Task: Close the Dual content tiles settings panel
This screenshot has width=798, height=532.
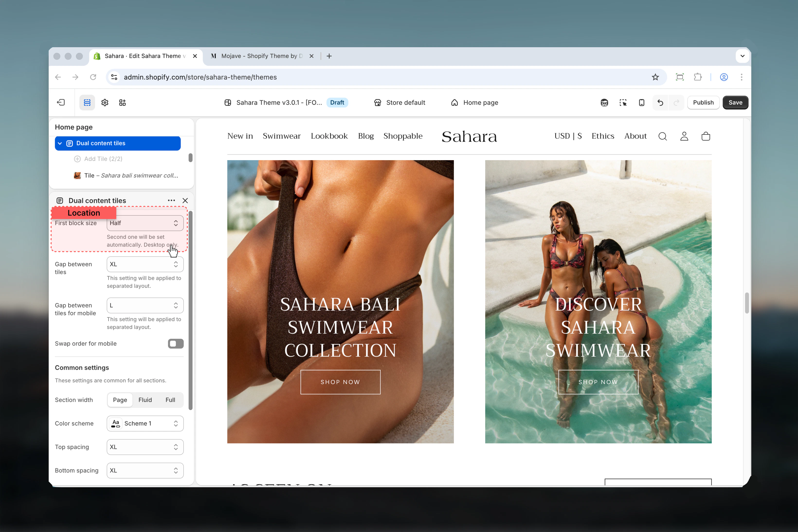Action: 185,201
